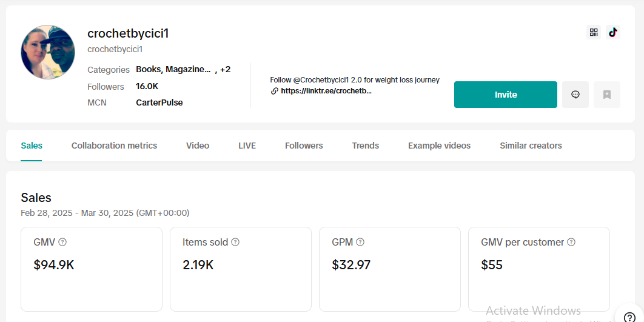The image size is (644, 322).
Task: Open the Similar creators tab
Action: [531, 146]
